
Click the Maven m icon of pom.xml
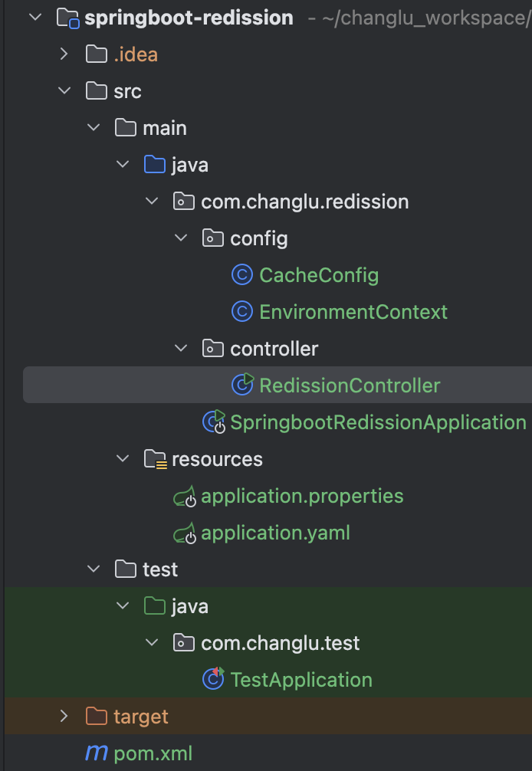(x=97, y=753)
